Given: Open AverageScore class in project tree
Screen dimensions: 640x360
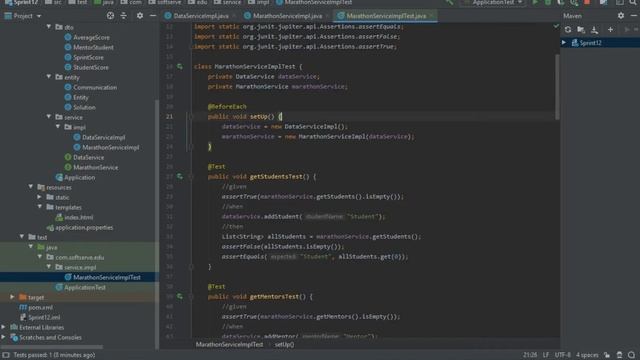Looking at the screenshot, I should click(x=91, y=37).
